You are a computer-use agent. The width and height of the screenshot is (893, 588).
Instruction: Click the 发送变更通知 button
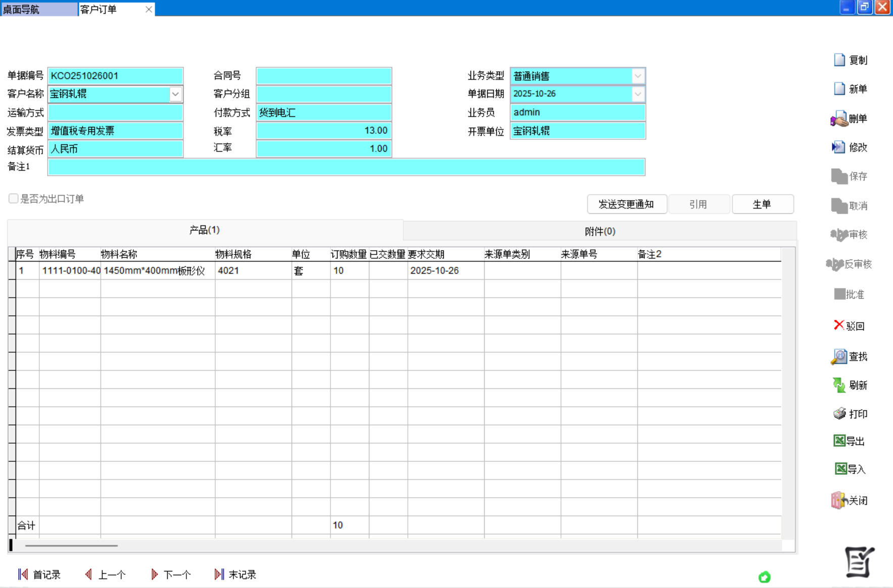pos(626,204)
